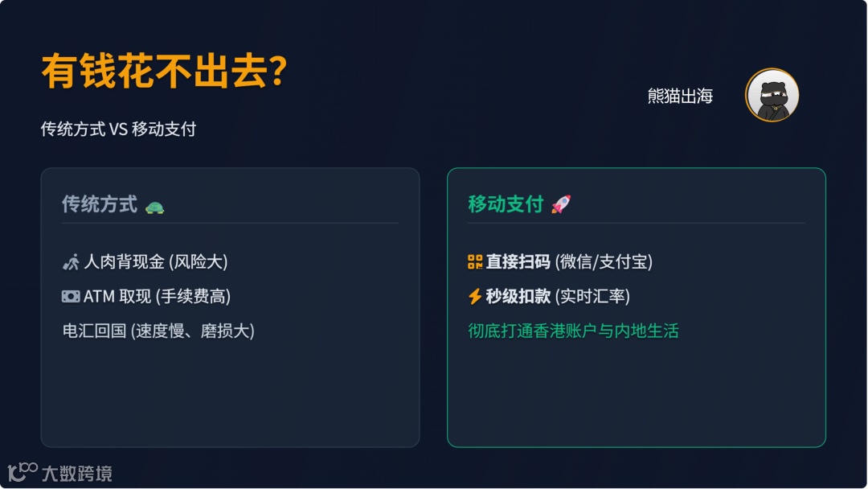Click the banknote icon before ATM 取现
Screen dimensions: 868x489
tap(71, 297)
